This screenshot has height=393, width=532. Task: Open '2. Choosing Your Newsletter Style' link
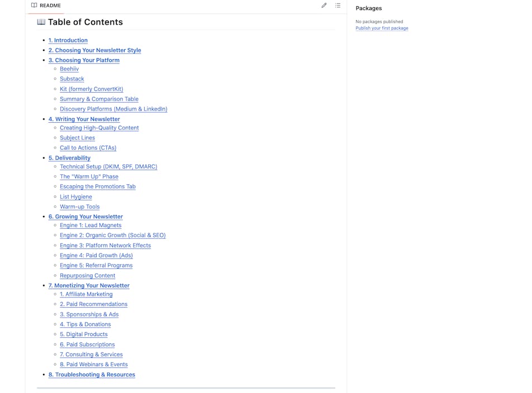94,50
